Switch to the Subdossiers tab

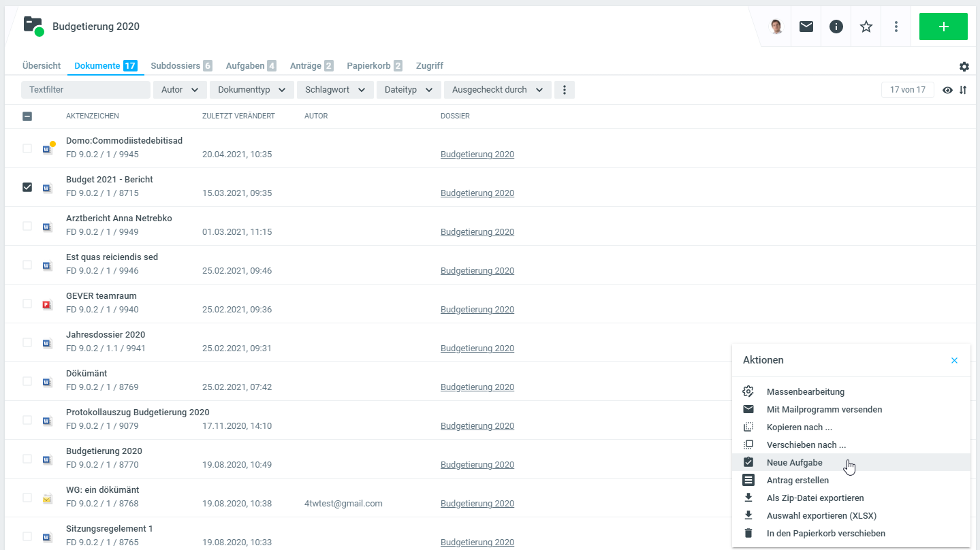pyautogui.click(x=181, y=66)
